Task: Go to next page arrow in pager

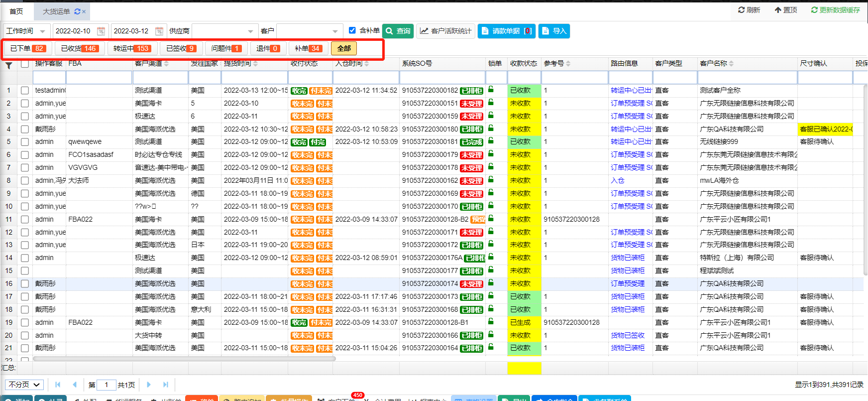Action: (x=149, y=385)
